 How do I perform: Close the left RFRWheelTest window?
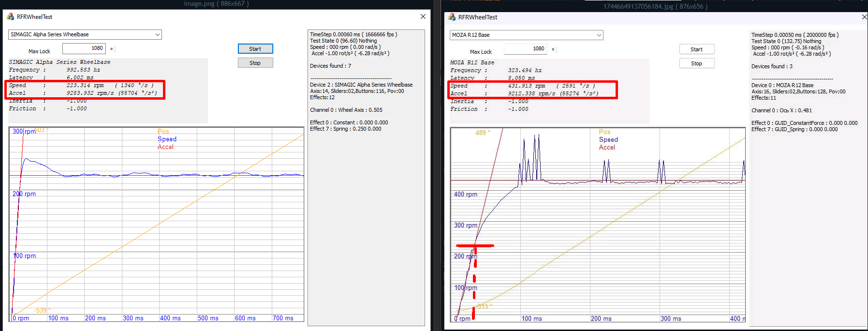423,16
